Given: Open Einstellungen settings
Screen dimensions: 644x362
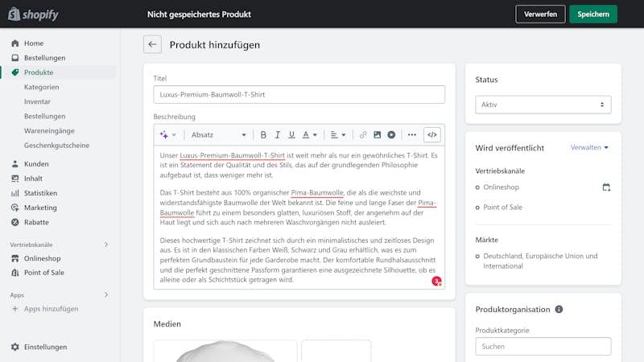Looking at the screenshot, I should pyautogui.click(x=45, y=347).
